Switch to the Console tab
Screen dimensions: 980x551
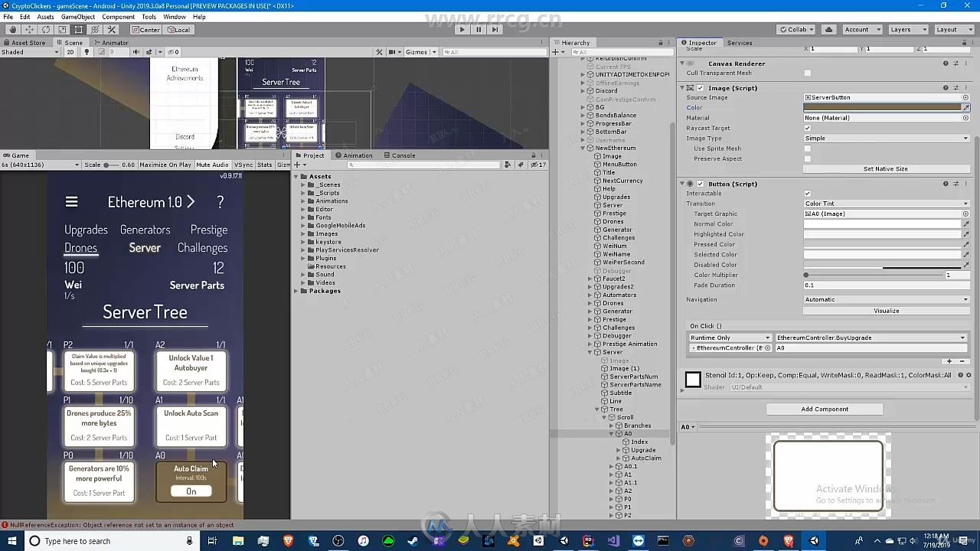tap(400, 155)
